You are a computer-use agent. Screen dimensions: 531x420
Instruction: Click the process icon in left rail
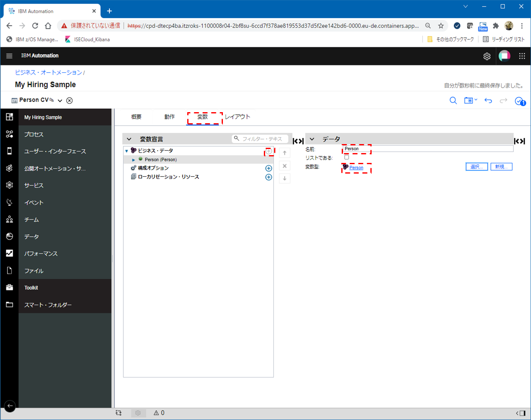[x=9, y=134]
